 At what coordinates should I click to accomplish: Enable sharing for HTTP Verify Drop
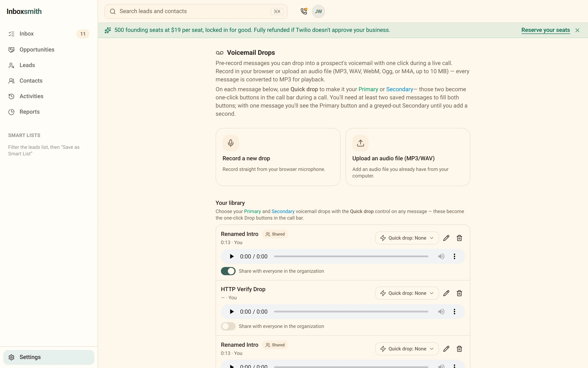[x=228, y=326]
